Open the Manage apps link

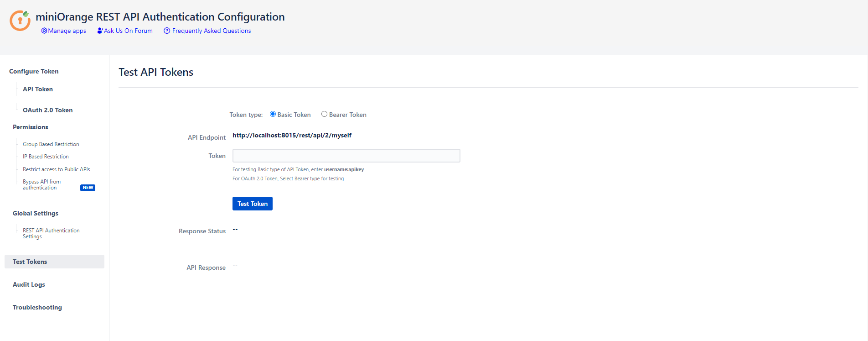pyautogui.click(x=67, y=31)
